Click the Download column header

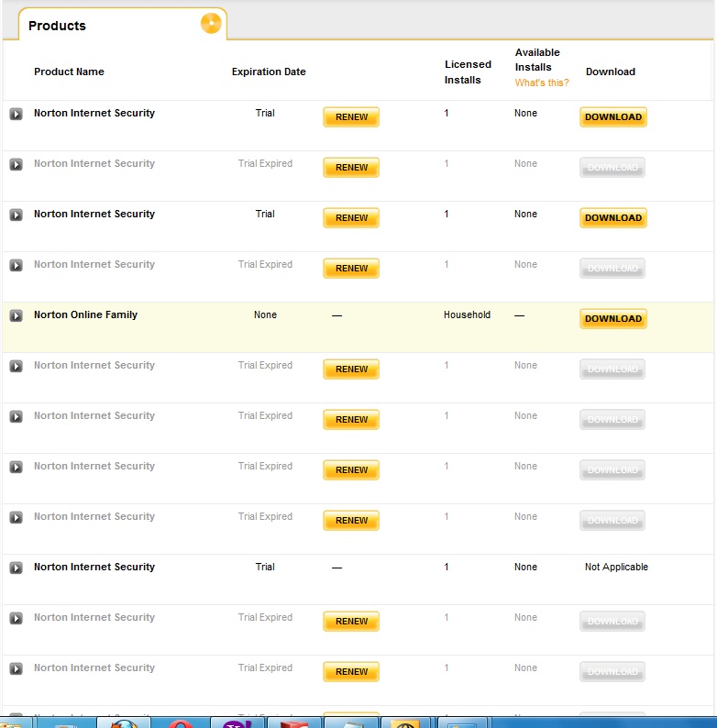[611, 72]
